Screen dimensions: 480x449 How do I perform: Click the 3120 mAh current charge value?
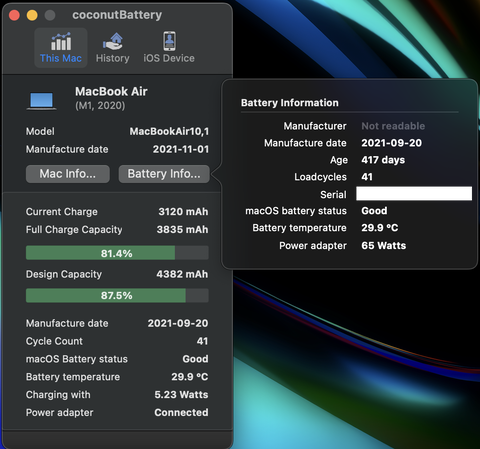[183, 212]
